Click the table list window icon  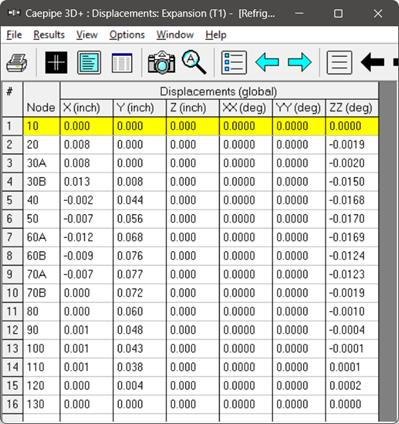[x=122, y=63]
